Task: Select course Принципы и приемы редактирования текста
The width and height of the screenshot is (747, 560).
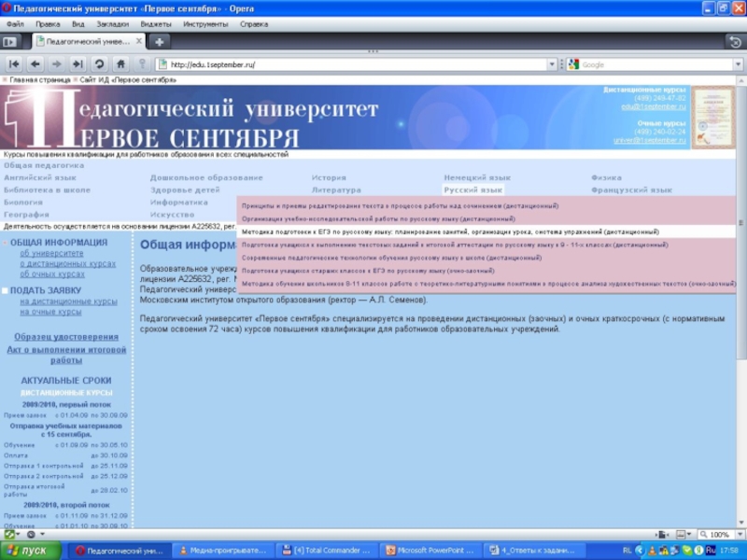Action: click(401, 205)
